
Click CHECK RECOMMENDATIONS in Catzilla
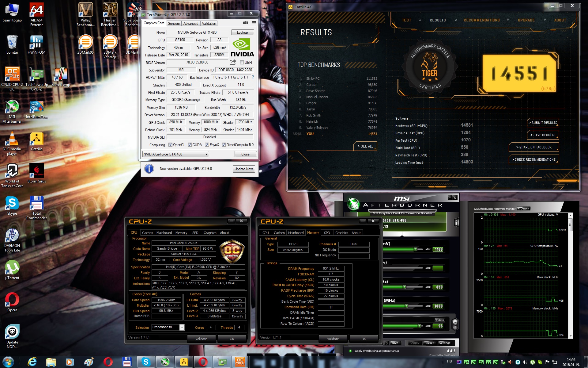tap(534, 159)
